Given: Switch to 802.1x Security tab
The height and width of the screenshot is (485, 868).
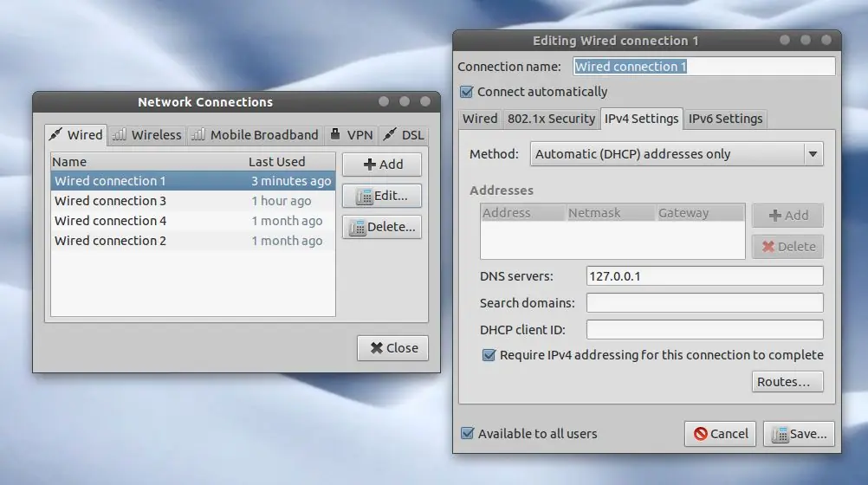Looking at the screenshot, I should pos(551,119).
